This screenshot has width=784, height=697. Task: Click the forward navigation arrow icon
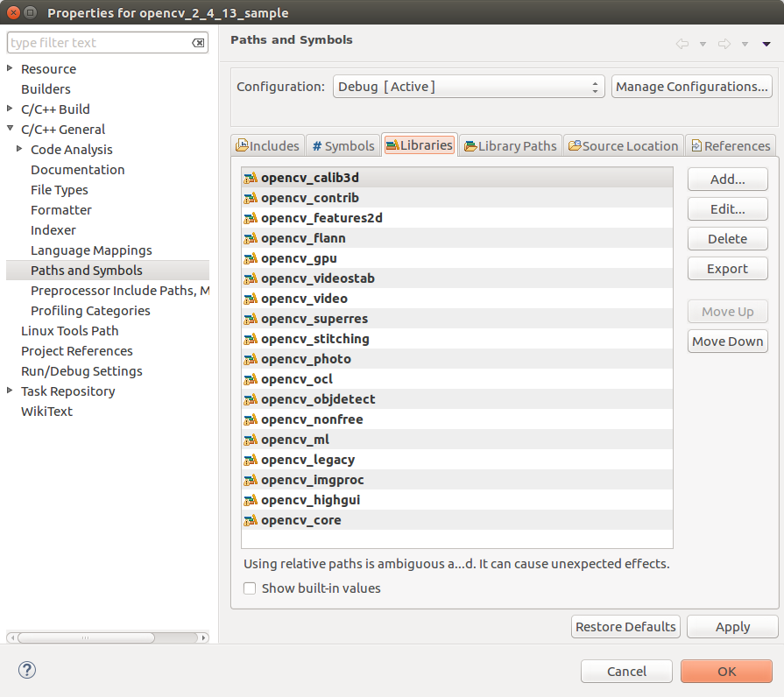(x=724, y=44)
